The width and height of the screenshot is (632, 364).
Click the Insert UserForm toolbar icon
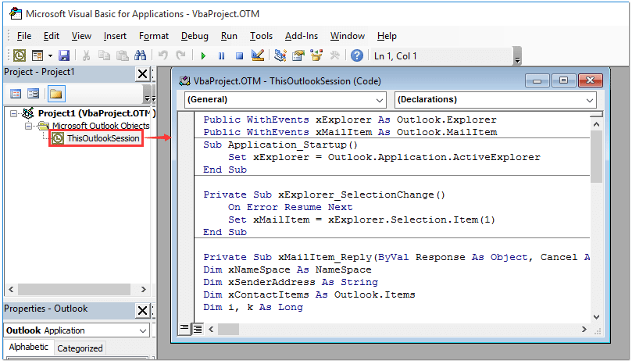point(37,55)
